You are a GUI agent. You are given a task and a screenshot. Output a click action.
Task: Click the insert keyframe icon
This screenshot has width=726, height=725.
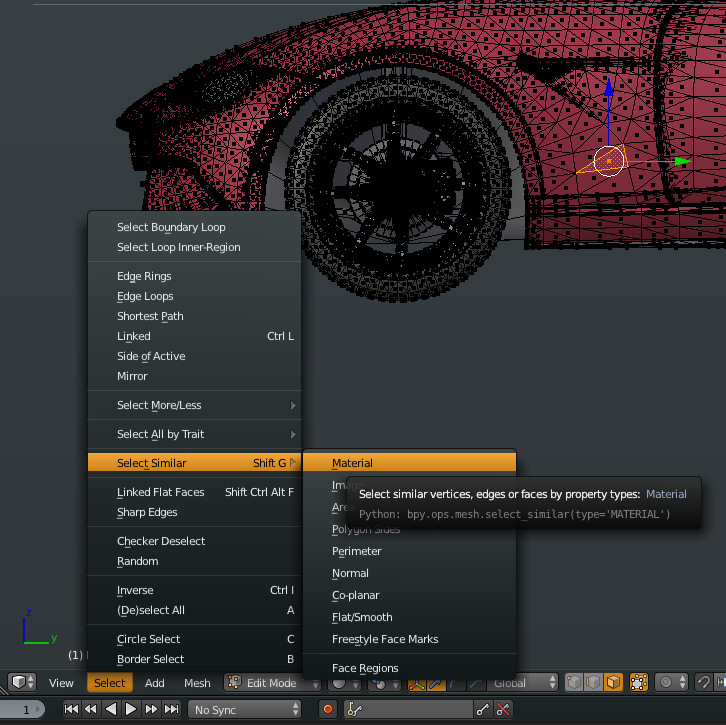click(483, 709)
